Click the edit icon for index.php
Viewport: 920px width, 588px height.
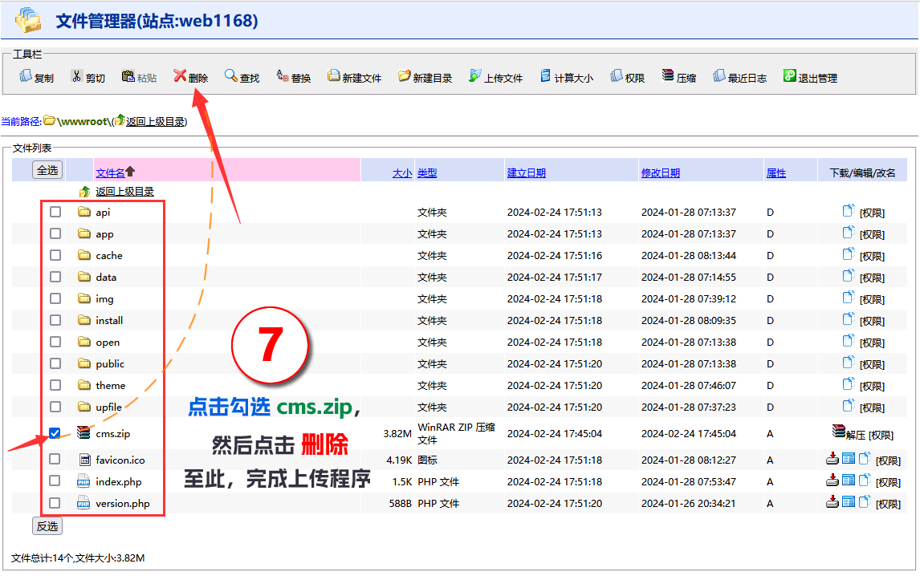848,481
